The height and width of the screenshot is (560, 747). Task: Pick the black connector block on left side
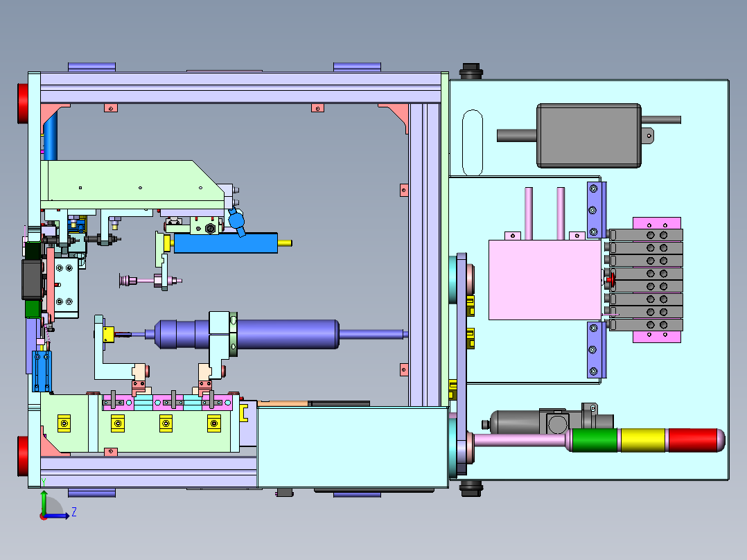(x=32, y=279)
